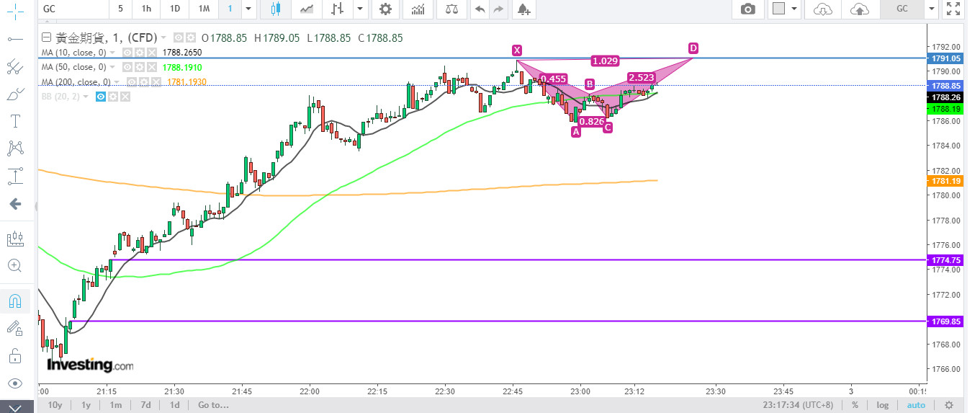Switch to 1M interval

[204, 9]
